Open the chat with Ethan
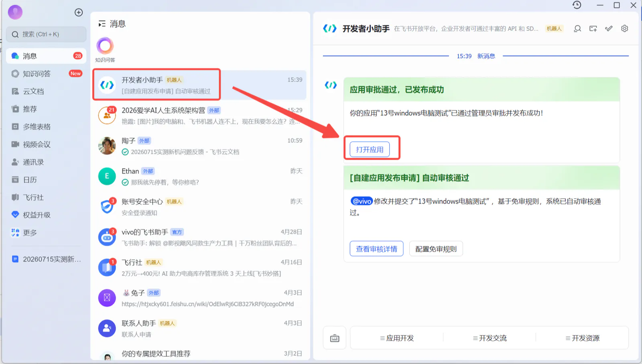Image resolution: width=642 pixels, height=364 pixels. coord(200,177)
